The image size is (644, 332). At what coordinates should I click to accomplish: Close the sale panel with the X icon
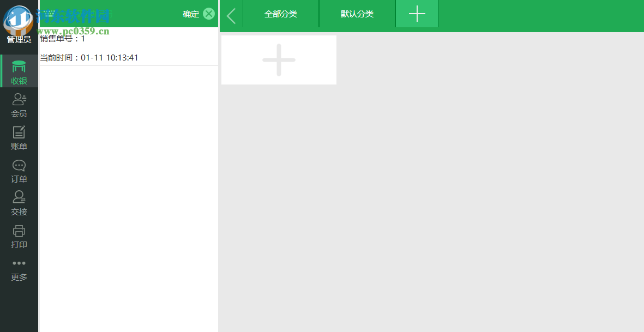pyautogui.click(x=209, y=14)
